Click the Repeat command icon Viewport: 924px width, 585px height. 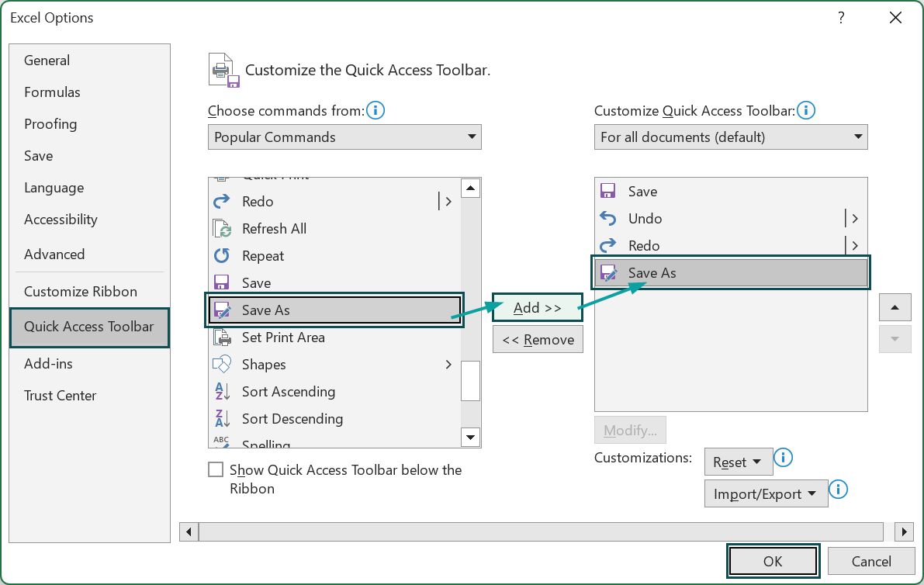[x=222, y=256]
